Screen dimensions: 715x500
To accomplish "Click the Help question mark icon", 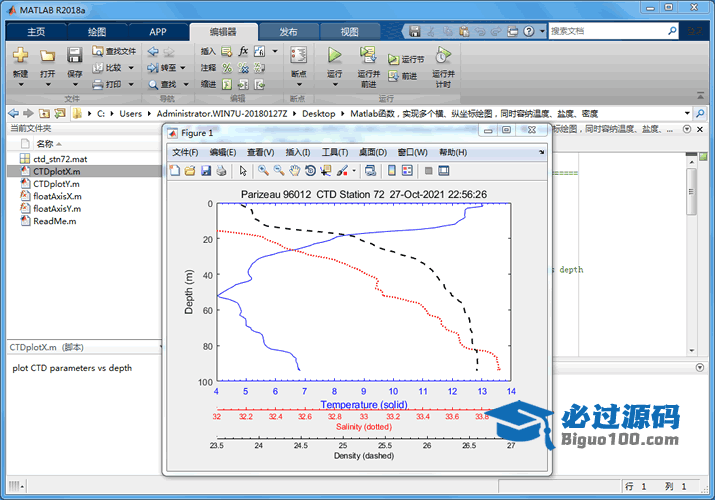I will pos(528,31).
